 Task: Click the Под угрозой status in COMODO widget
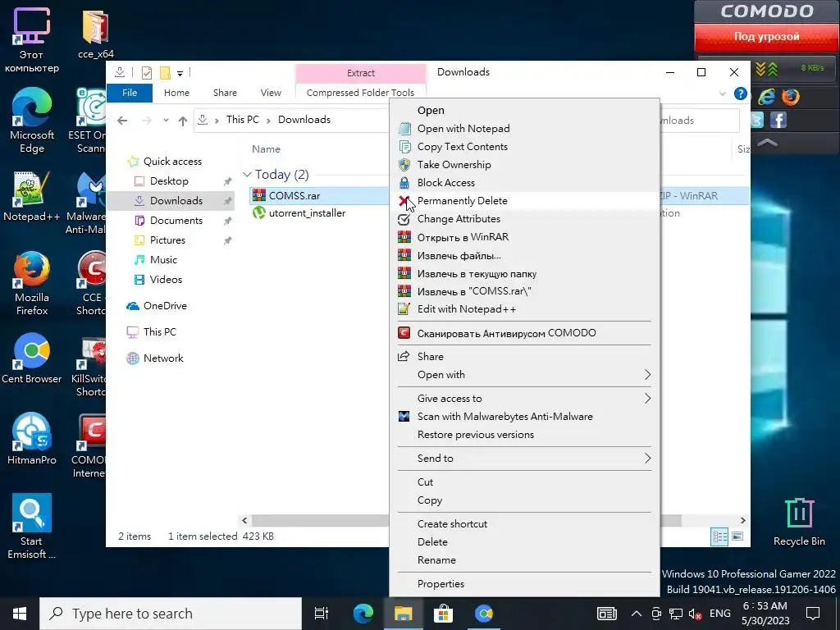(767, 36)
